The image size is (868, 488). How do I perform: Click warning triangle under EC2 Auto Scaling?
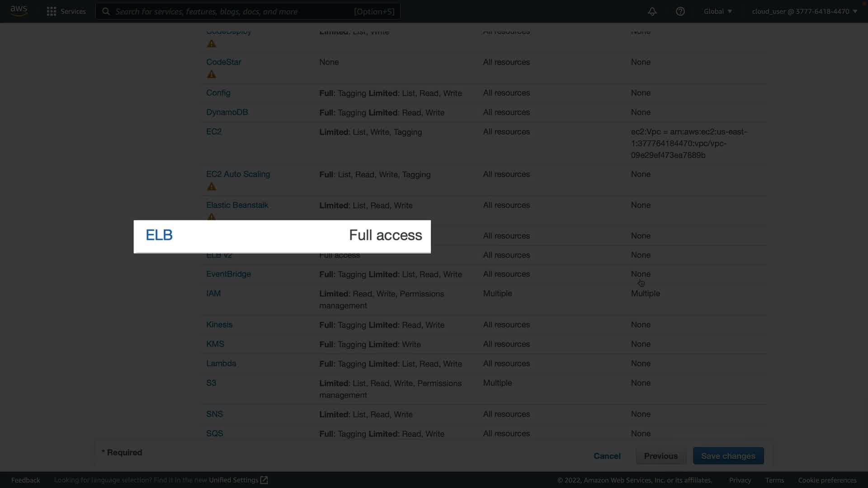pos(211,187)
